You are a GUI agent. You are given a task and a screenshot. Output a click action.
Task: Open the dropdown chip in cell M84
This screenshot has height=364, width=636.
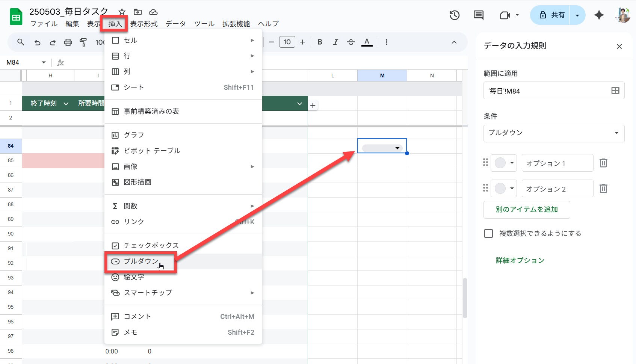coord(382,148)
